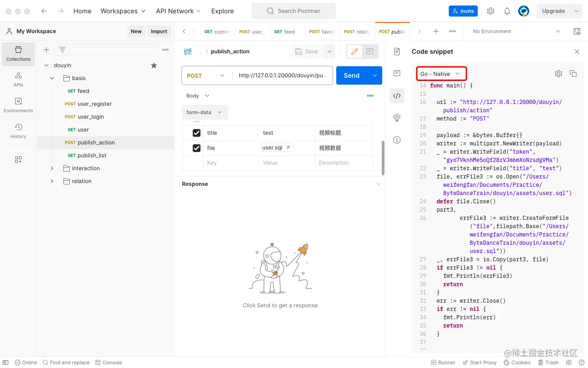Image resolution: width=588 pixels, height=368 pixels.
Task: Open the No Environment selector
Action: [x=517, y=31]
